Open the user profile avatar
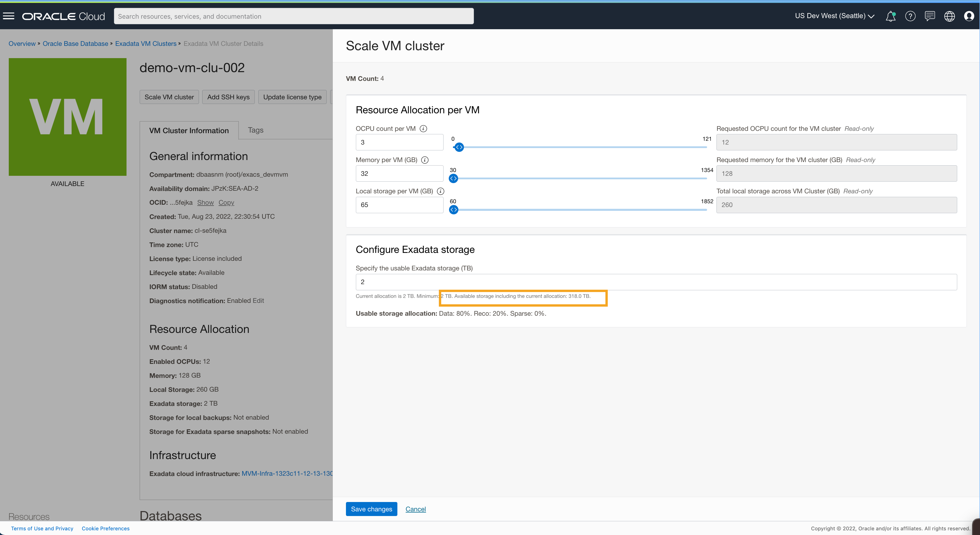Image resolution: width=980 pixels, height=535 pixels. (969, 16)
